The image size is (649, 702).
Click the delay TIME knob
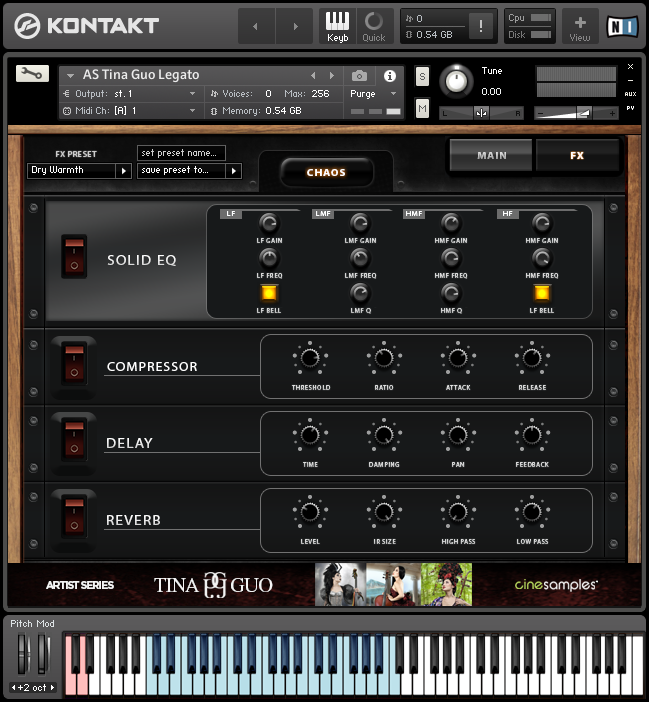(x=310, y=435)
